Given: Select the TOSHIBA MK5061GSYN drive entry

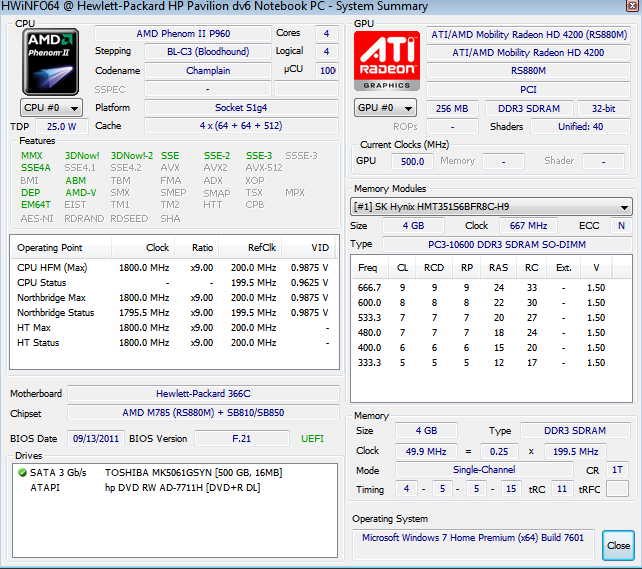Looking at the screenshot, I should 175,473.
